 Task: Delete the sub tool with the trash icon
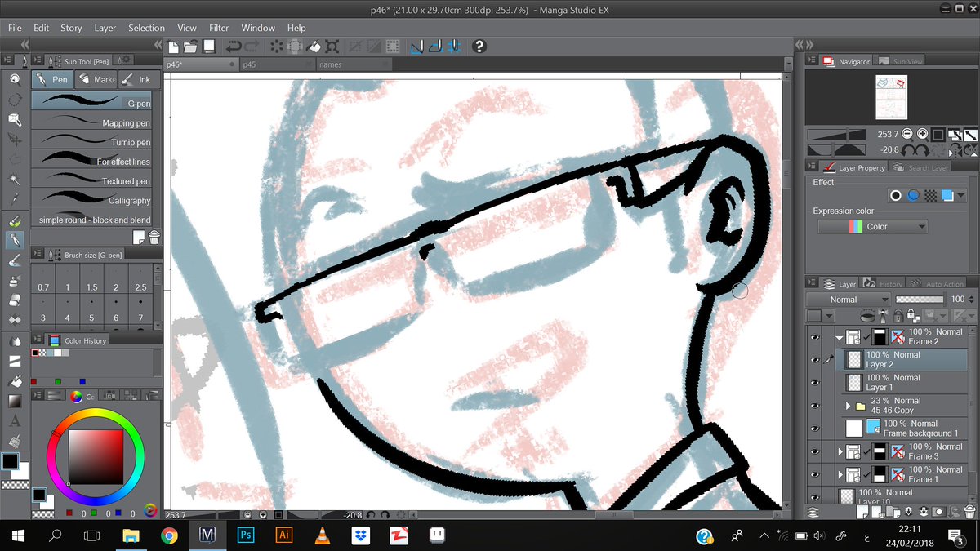154,237
